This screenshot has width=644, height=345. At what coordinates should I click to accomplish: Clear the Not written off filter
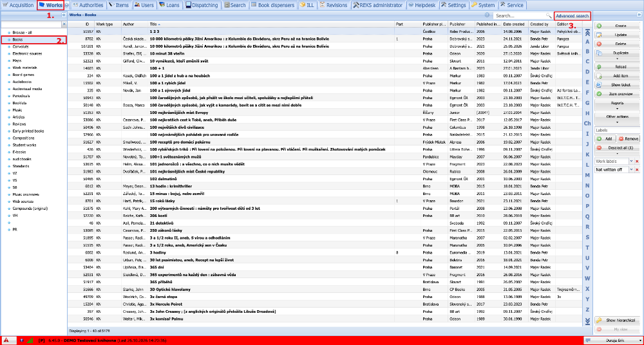637,170
